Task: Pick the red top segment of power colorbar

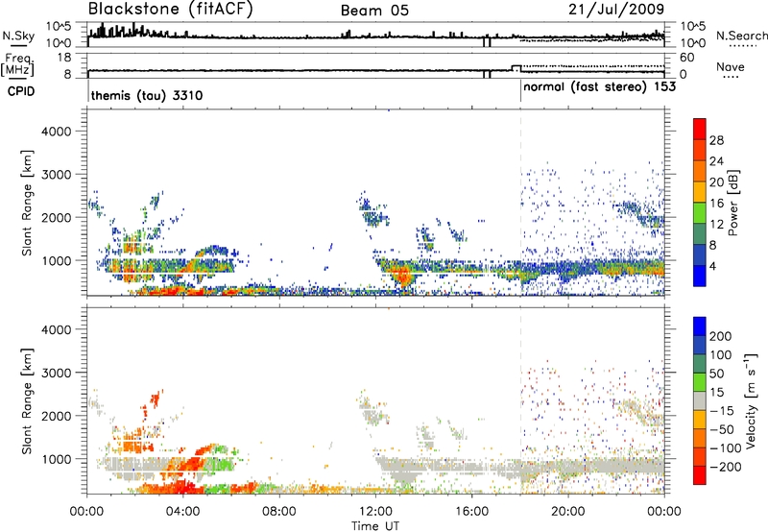Action: pyautogui.click(x=700, y=129)
